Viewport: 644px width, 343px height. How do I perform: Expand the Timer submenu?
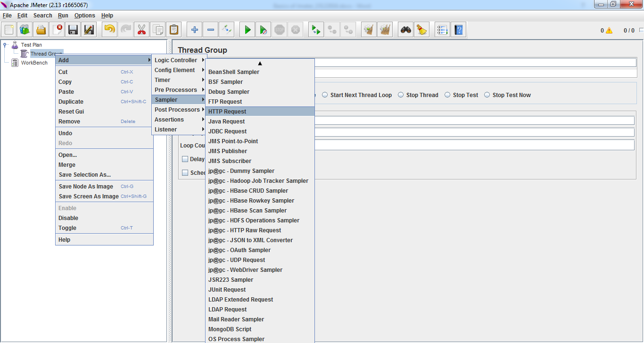(x=179, y=80)
